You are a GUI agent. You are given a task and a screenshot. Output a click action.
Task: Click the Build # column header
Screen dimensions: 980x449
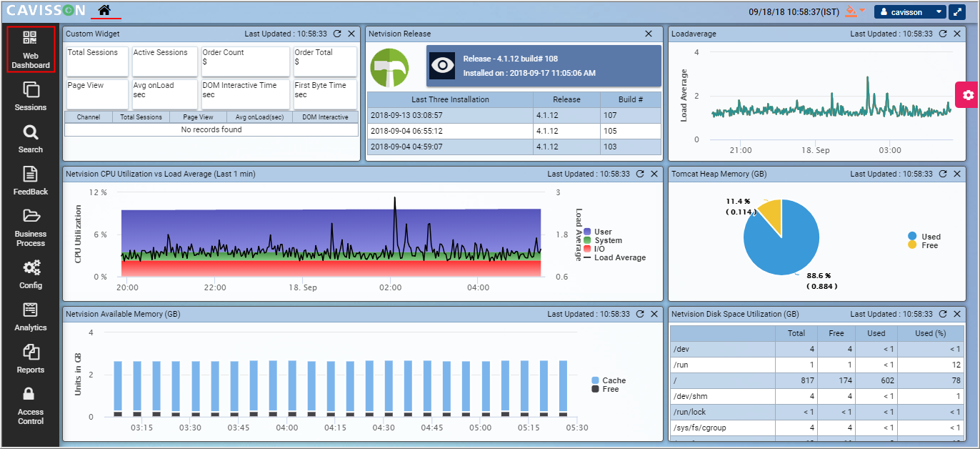click(x=631, y=99)
